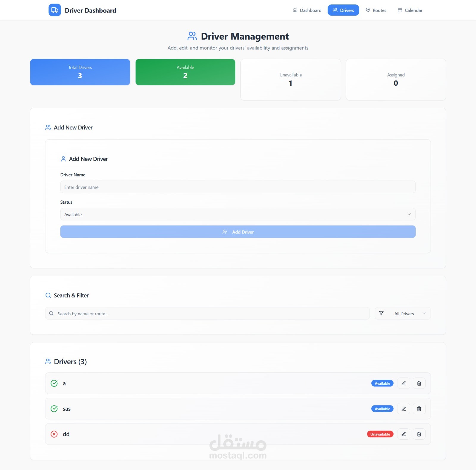Viewport: 476px width, 470px height.
Task: Select the Unavailable stat card
Action: pyautogui.click(x=291, y=79)
